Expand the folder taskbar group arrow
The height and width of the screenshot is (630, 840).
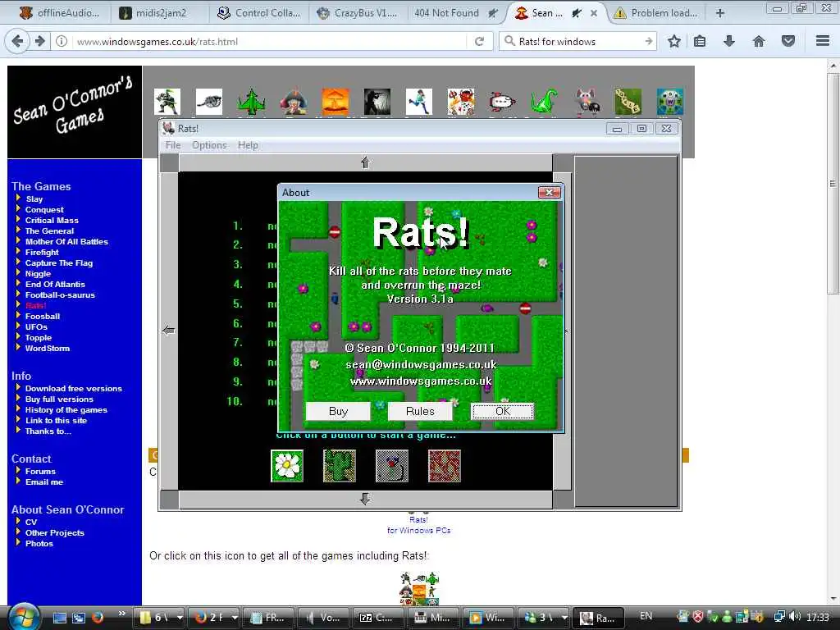point(180,617)
